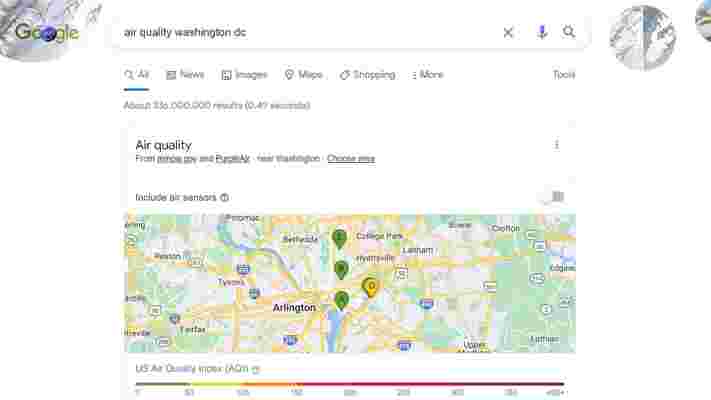The image size is (711, 400).
Task: Select the green pin near Arlington
Action: (341, 301)
